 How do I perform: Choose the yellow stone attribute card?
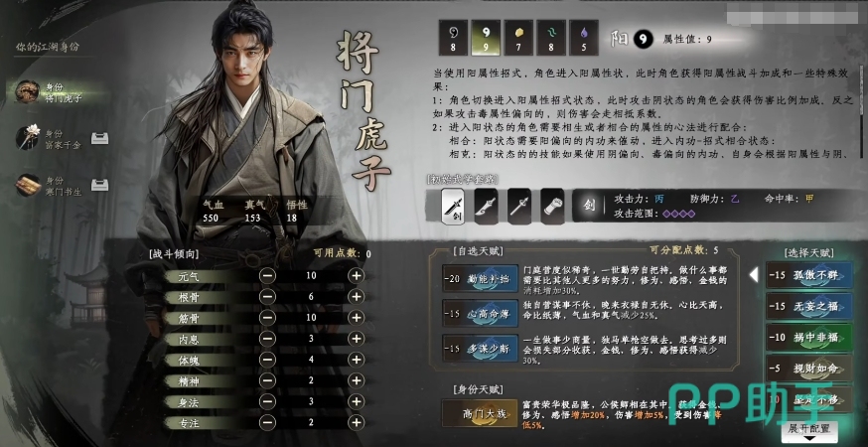point(518,38)
